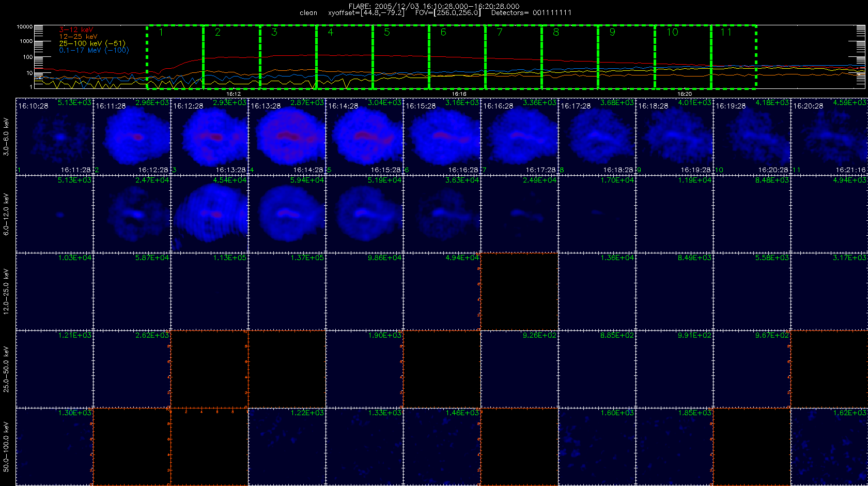Open the flare image labeled 3.16E+03
The image size is (868, 486).
[442, 136]
